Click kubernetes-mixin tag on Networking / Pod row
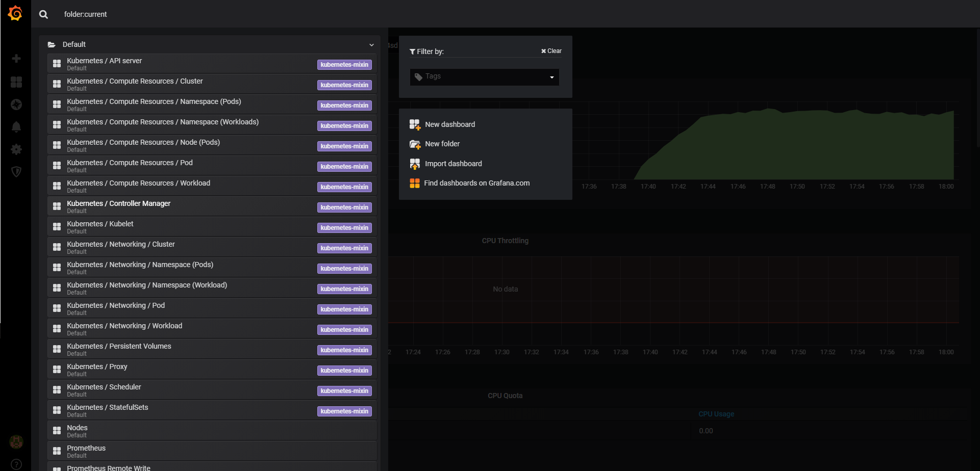 344,309
